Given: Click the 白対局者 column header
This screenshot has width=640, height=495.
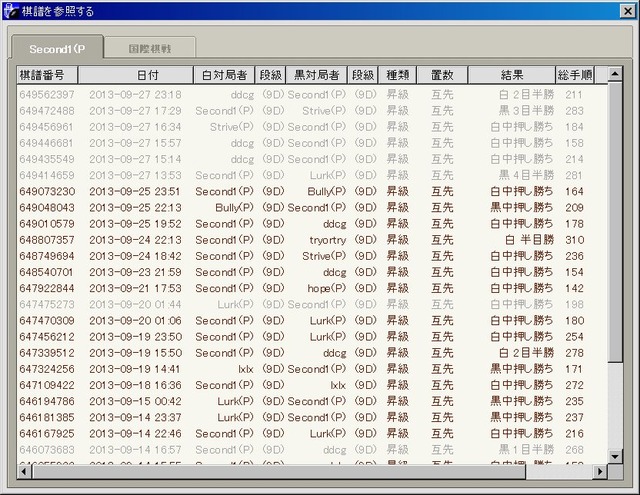Looking at the screenshot, I should [x=224, y=75].
